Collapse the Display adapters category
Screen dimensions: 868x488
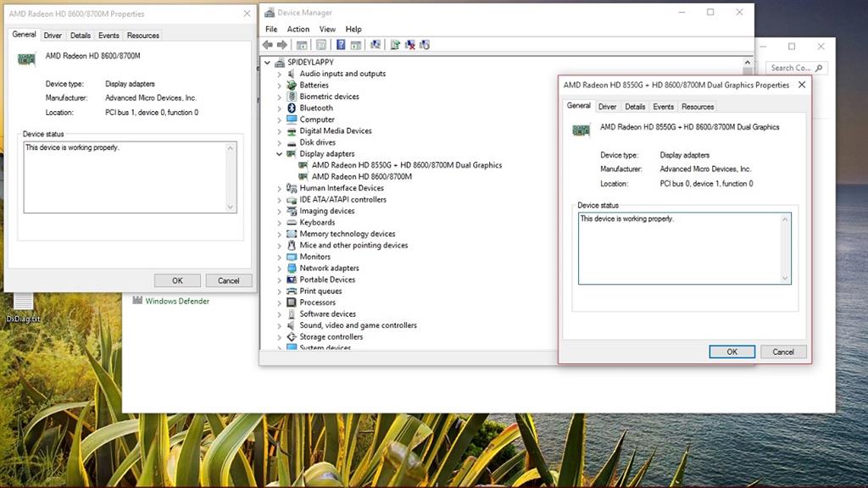pyautogui.click(x=280, y=154)
